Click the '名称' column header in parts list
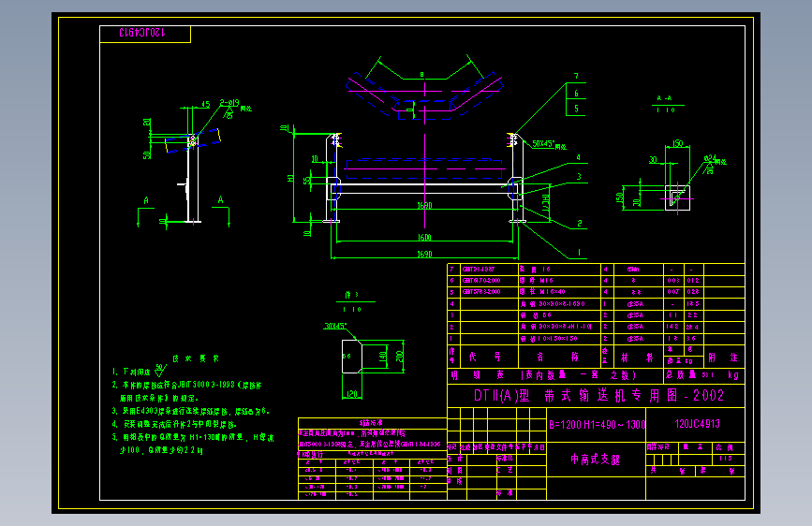The width and height of the screenshot is (812, 526). point(558,357)
